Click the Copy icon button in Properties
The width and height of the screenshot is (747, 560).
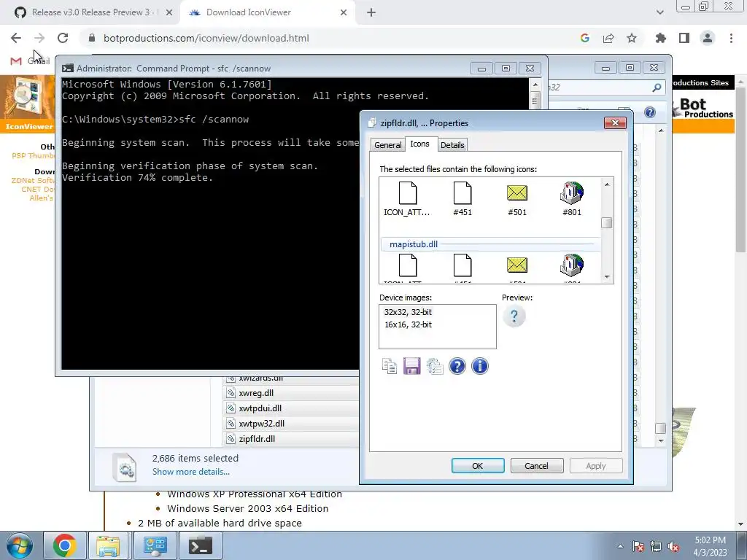point(390,366)
